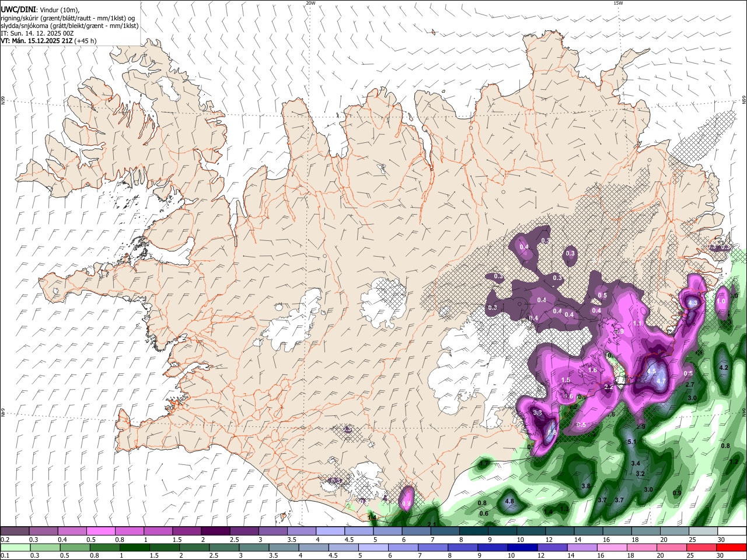This screenshot has height=560, width=747.
Task: Click the 3.4 rain value
Action: (x=636, y=464)
